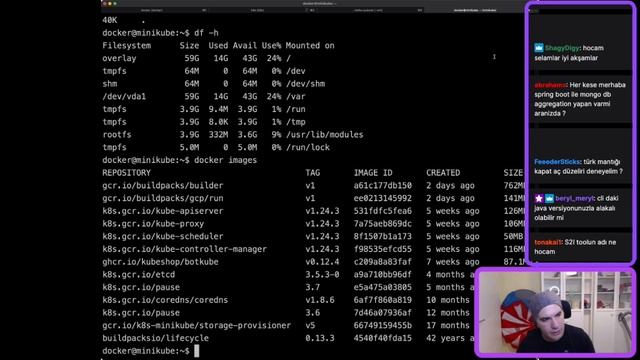
Task: Click 'buildpacksio/lifecycle' repository name
Action: [156, 338]
